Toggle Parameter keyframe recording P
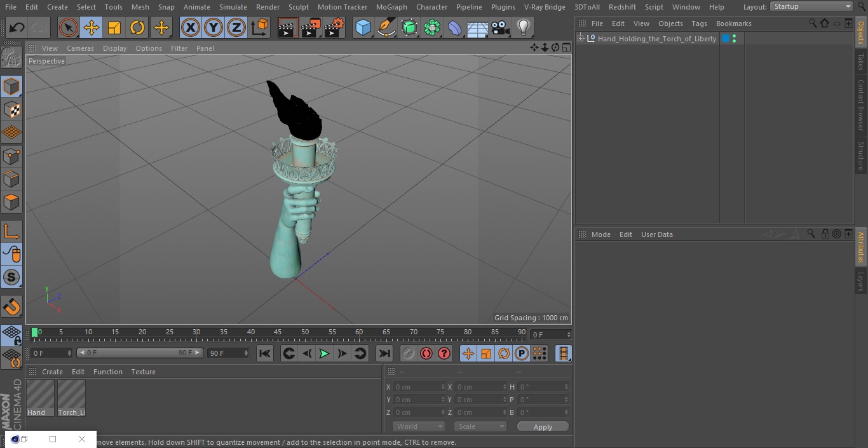868x448 pixels. click(522, 353)
